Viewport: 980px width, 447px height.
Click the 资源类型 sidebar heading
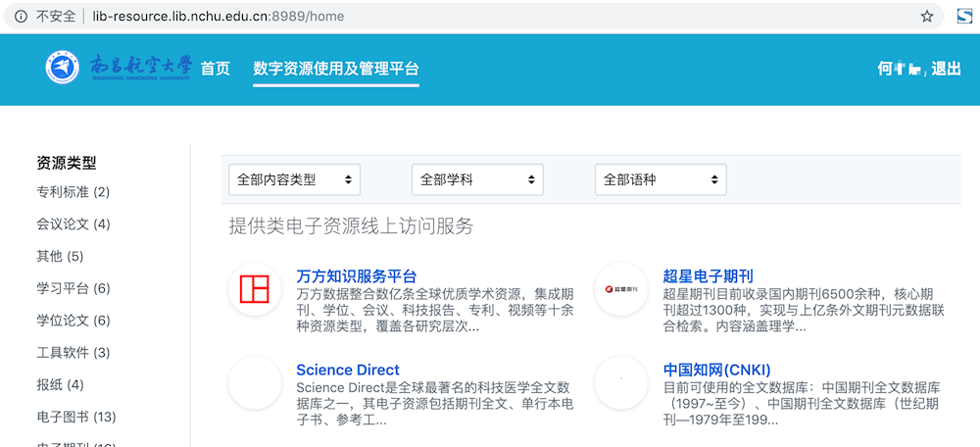(x=67, y=164)
